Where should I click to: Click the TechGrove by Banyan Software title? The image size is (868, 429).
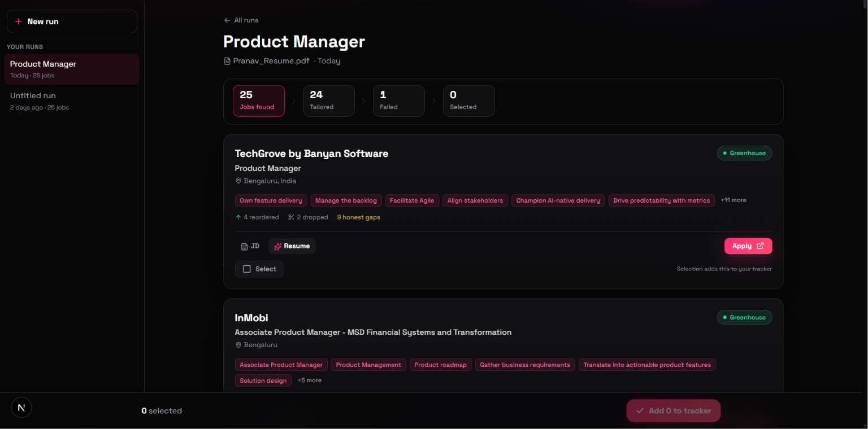coord(311,154)
